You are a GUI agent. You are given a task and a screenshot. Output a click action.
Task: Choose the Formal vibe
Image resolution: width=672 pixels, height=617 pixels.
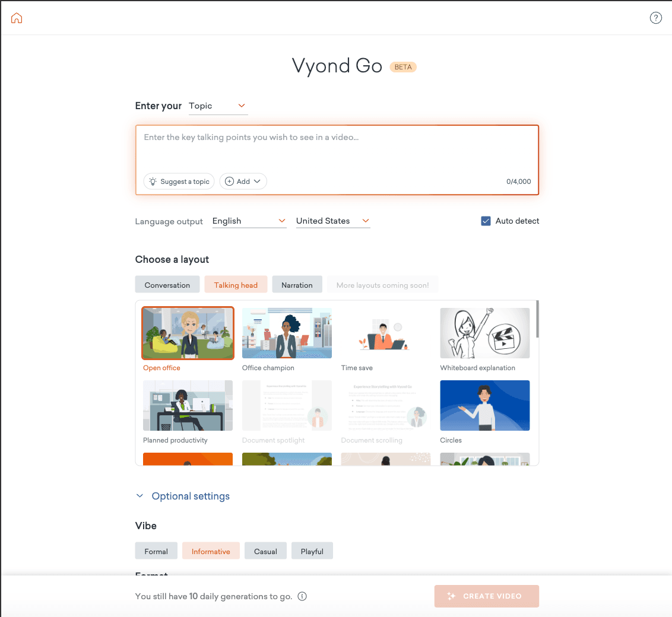pyautogui.click(x=156, y=551)
